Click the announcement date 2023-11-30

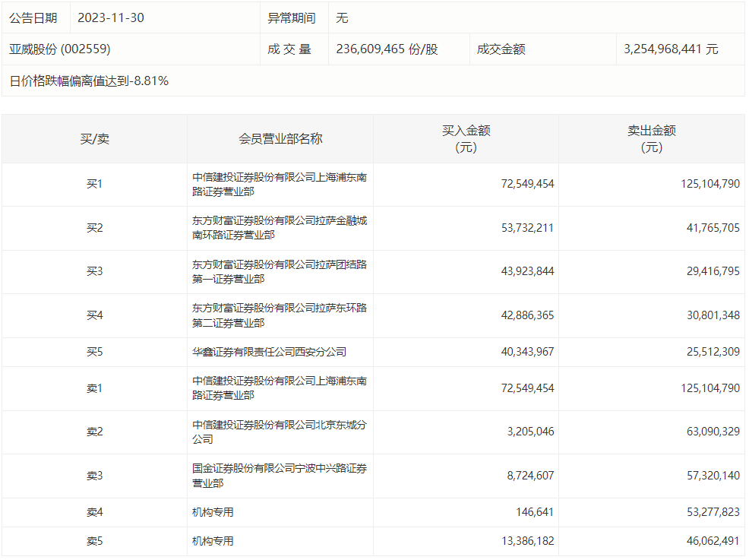[x=111, y=17]
